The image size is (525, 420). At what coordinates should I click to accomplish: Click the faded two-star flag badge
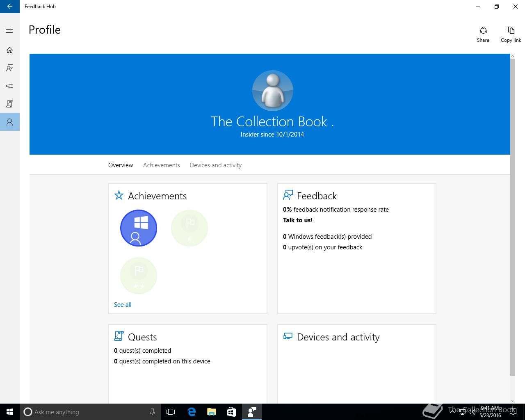click(x=139, y=276)
